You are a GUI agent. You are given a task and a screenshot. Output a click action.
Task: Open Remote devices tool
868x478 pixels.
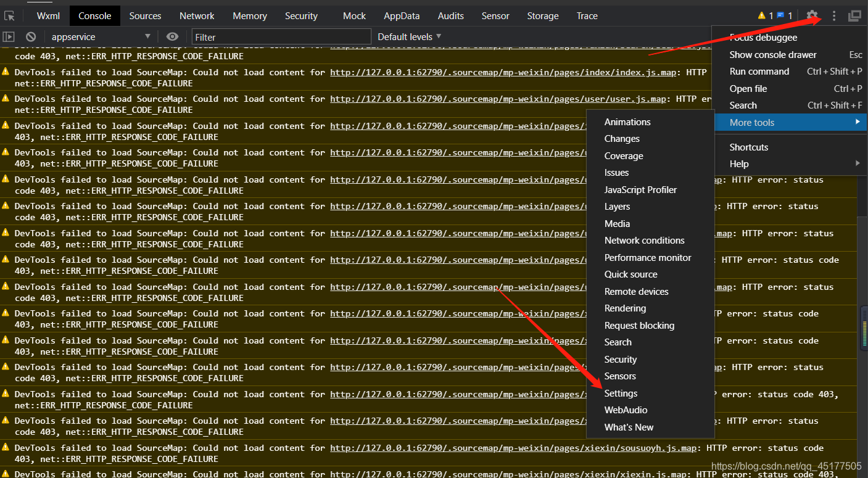pos(650,292)
